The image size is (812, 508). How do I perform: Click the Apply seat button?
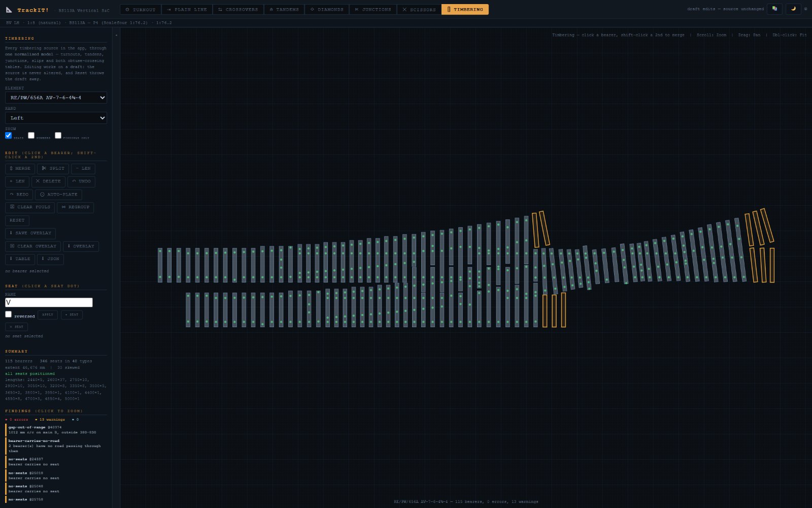tap(48, 315)
